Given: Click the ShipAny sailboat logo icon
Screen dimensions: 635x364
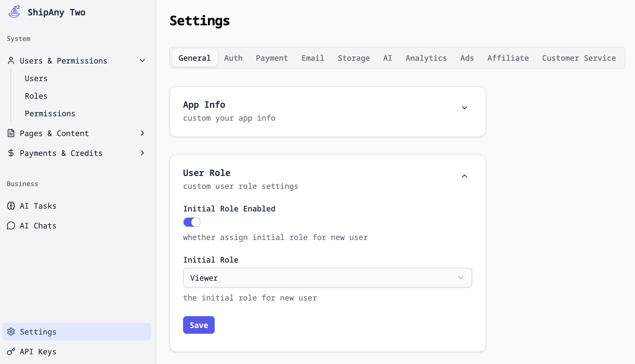Looking at the screenshot, I should pos(14,12).
